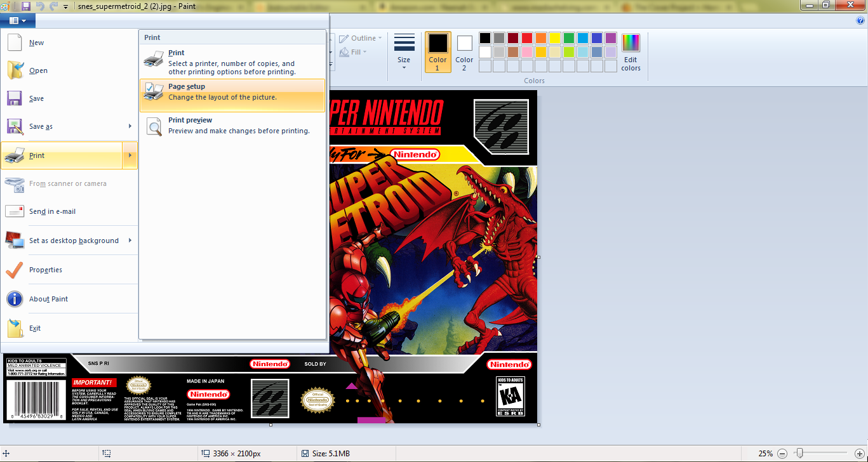Click Save icon in Quick Access Toolbar

(x=26, y=6)
